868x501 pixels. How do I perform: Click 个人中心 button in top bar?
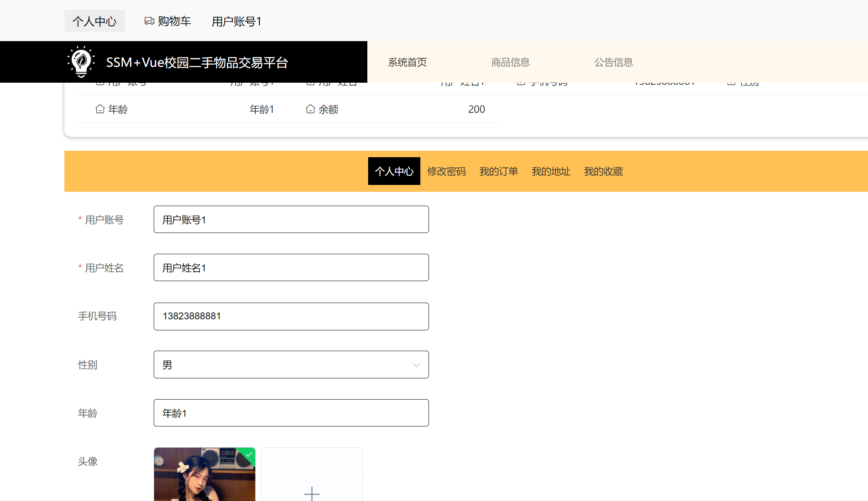point(95,21)
